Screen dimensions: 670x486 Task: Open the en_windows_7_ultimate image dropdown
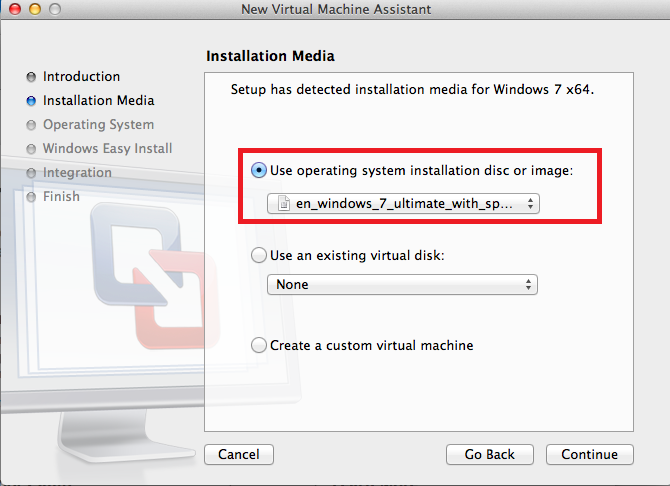coord(403,204)
